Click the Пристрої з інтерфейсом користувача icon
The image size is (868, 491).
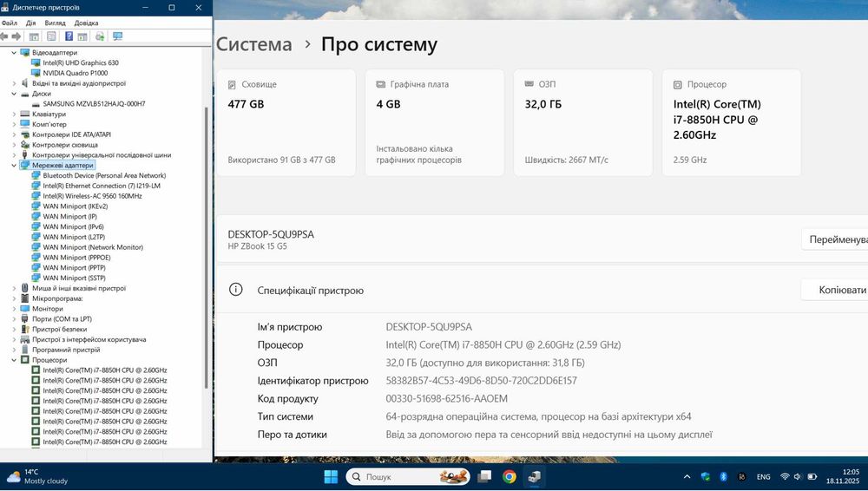click(24, 339)
